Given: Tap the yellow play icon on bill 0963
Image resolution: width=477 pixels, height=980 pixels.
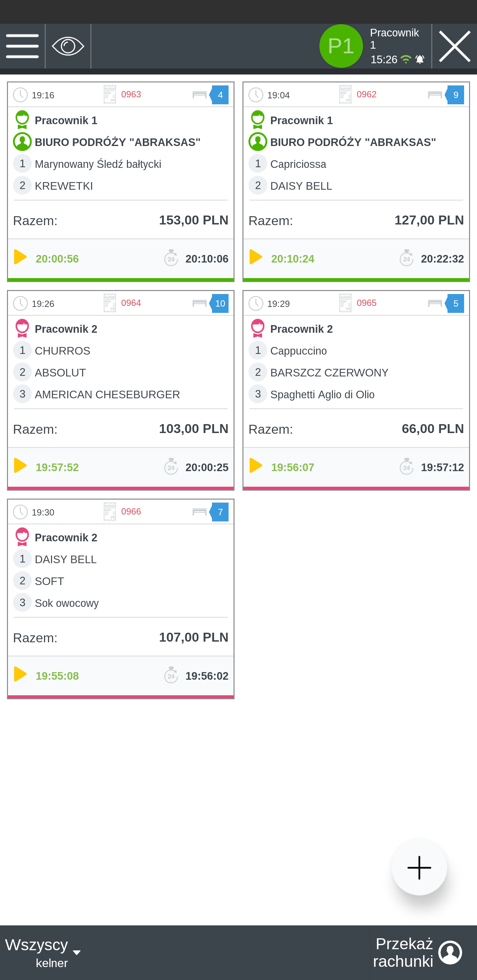Looking at the screenshot, I should pos(20,257).
